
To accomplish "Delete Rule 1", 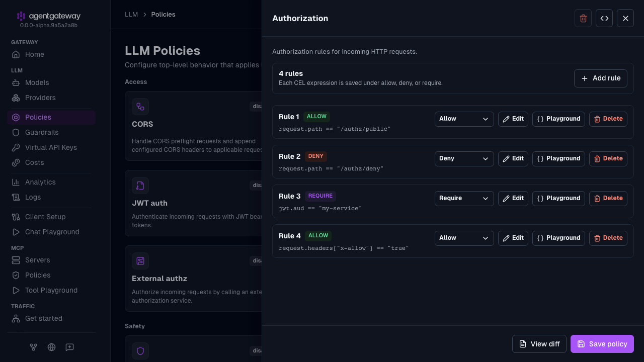I will point(608,119).
